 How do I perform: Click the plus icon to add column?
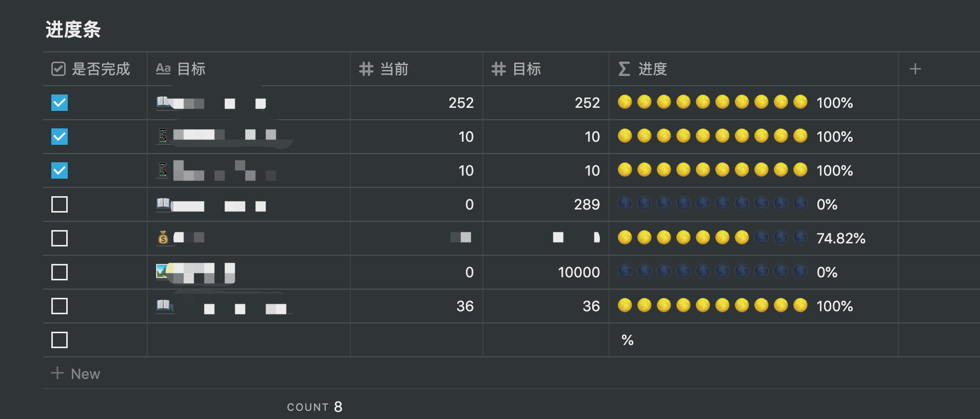[x=915, y=69]
